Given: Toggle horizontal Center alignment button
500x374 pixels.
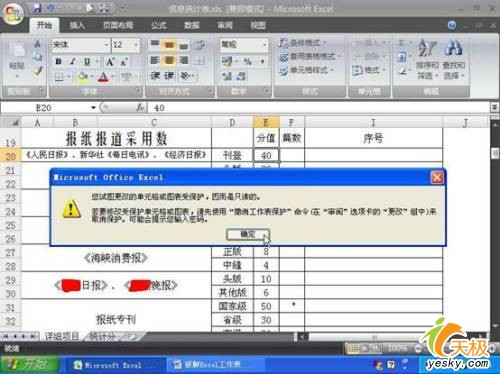Looking at the screenshot, I should click(169, 60).
